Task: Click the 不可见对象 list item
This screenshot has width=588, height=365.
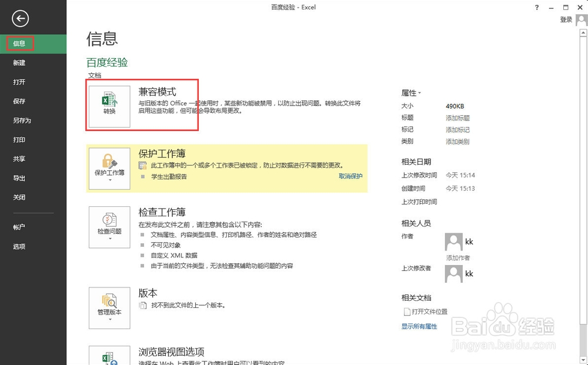Action: 166,245
